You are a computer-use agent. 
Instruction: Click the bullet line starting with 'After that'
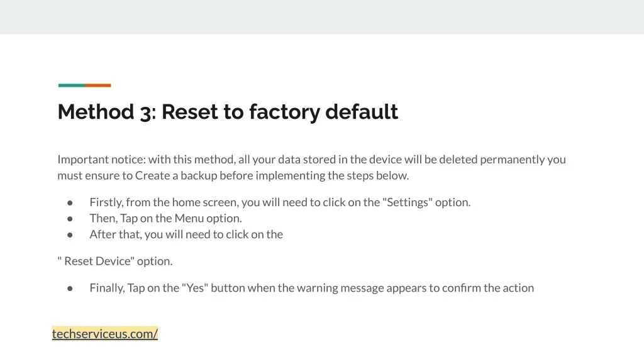[x=186, y=234]
